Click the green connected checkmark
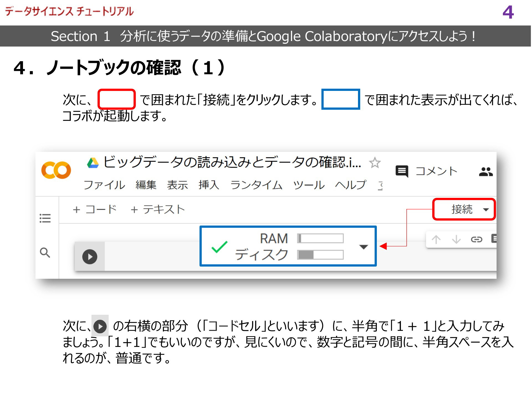Viewport: 532px width, 399px height. pyautogui.click(x=219, y=247)
